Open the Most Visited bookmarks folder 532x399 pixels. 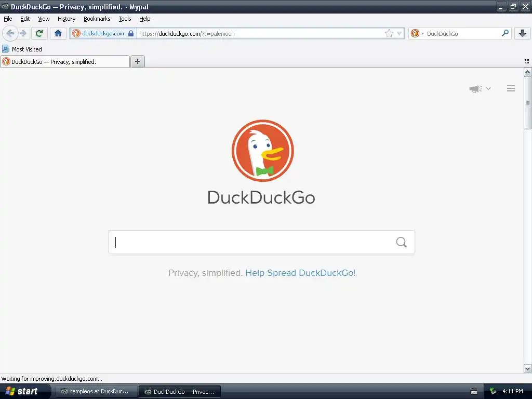pos(22,49)
